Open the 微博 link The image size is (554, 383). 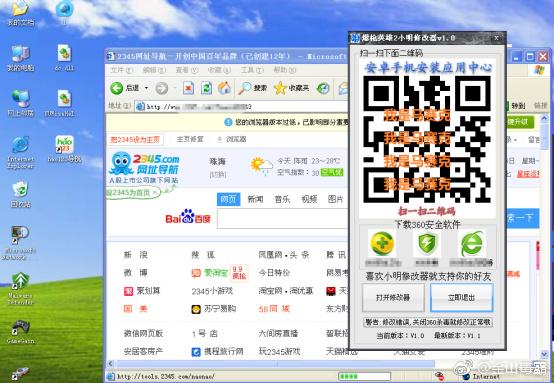coord(136,273)
